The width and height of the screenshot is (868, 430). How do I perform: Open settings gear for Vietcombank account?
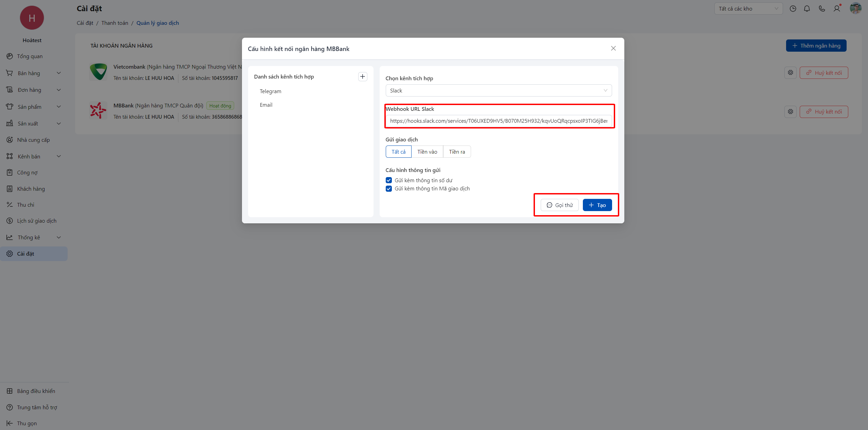coord(791,72)
